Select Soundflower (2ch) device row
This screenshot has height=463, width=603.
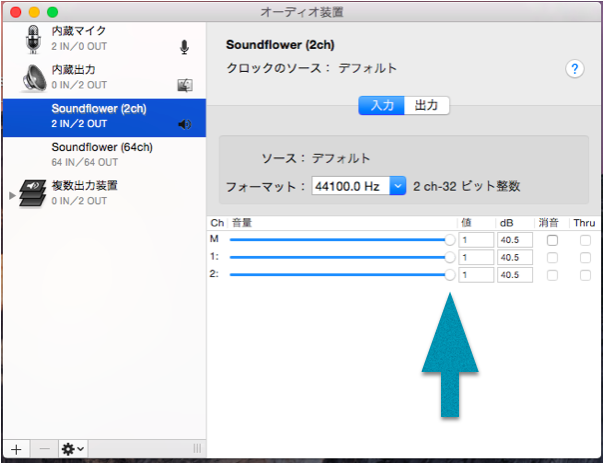click(104, 117)
